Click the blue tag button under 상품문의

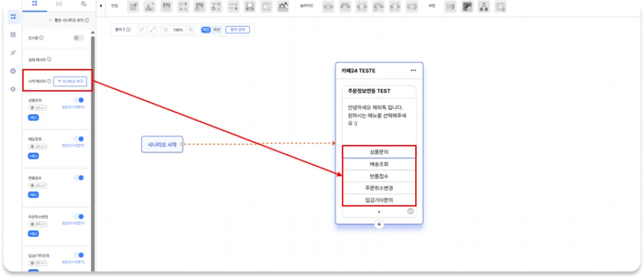(34, 118)
